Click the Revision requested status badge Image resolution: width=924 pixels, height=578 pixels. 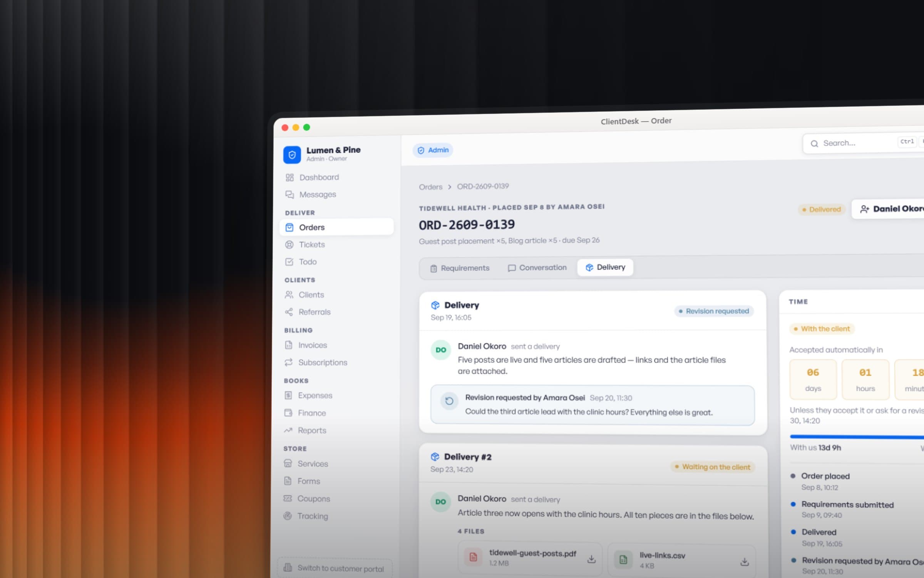(x=714, y=311)
